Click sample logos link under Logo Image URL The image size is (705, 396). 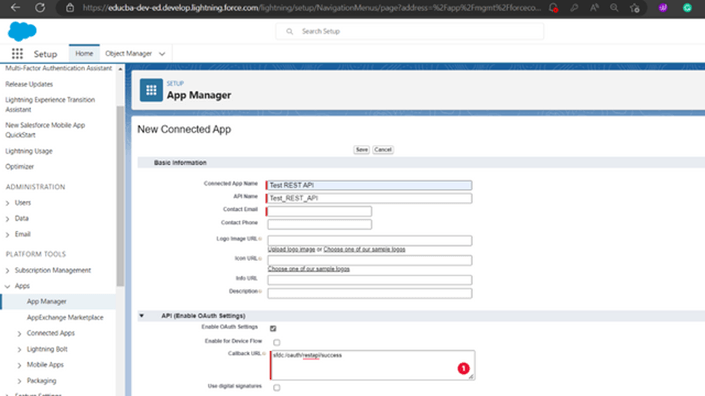pyautogui.click(x=364, y=249)
